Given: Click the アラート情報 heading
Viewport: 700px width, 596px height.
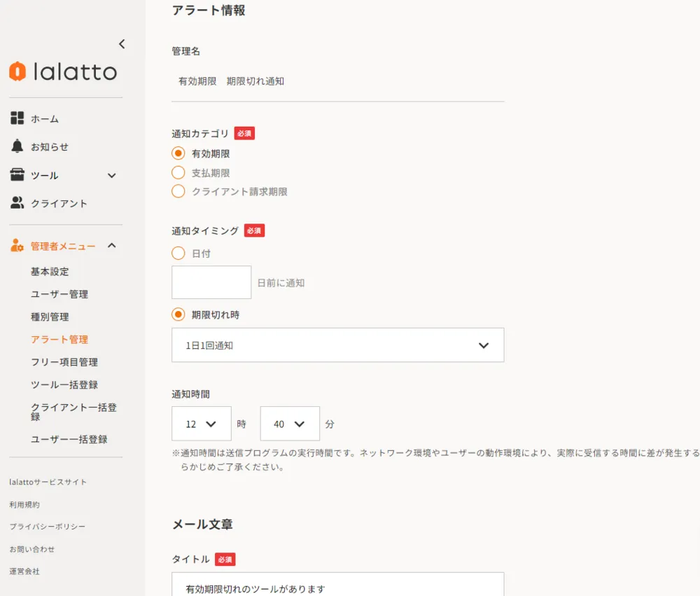Looking at the screenshot, I should (x=209, y=11).
